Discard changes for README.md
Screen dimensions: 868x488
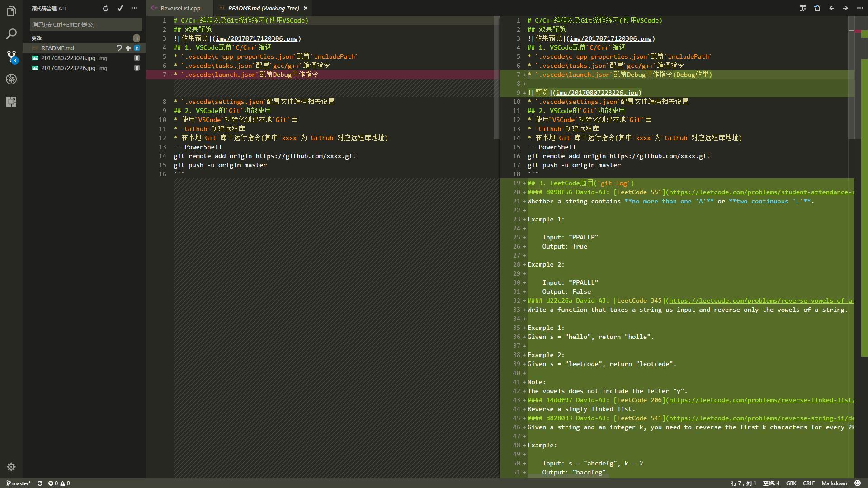click(x=119, y=48)
